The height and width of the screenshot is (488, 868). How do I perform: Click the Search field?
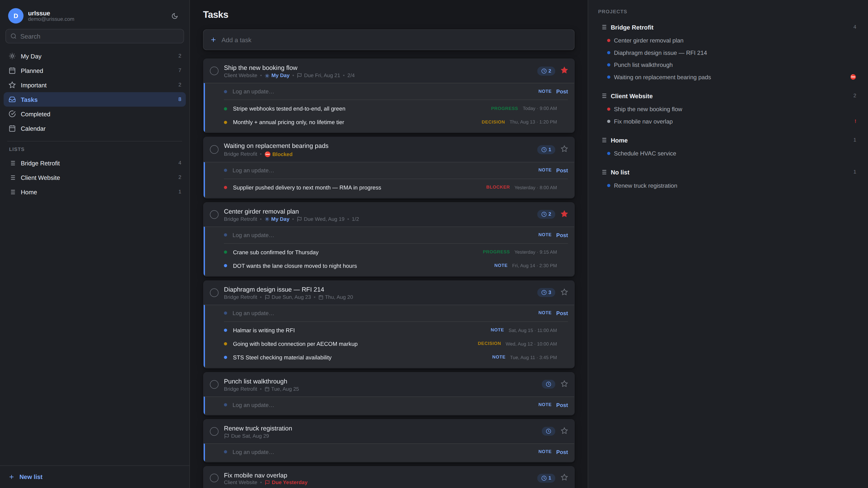(95, 36)
